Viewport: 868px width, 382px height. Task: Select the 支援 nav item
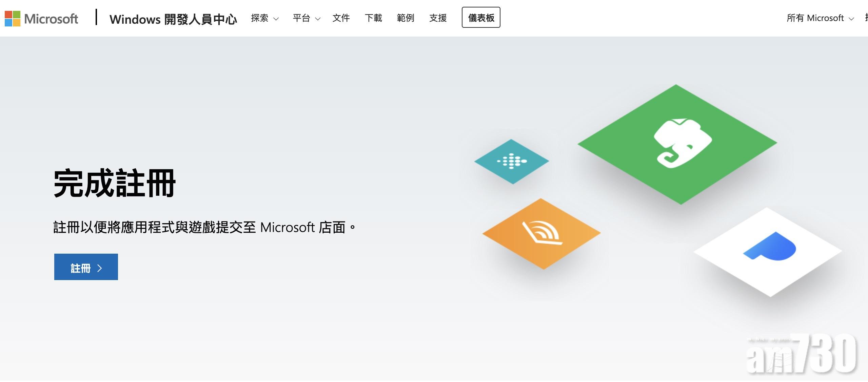[x=438, y=18]
